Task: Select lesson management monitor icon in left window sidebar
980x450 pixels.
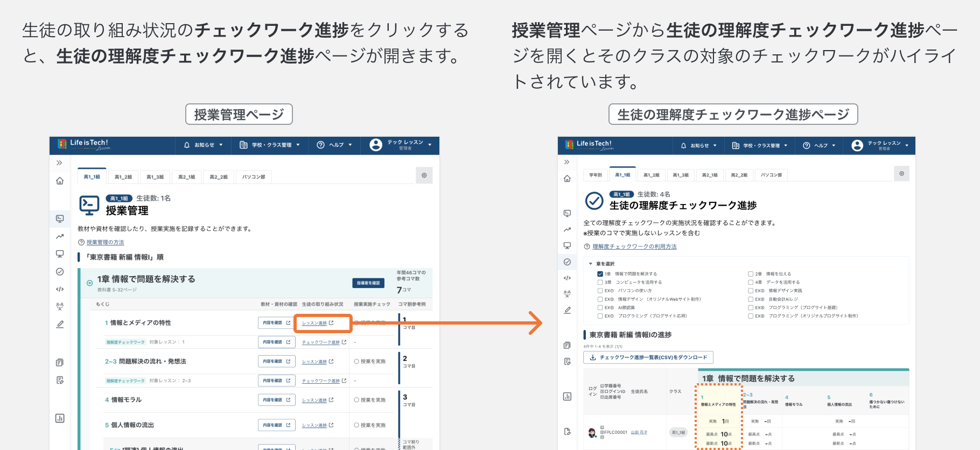Action: (60, 219)
